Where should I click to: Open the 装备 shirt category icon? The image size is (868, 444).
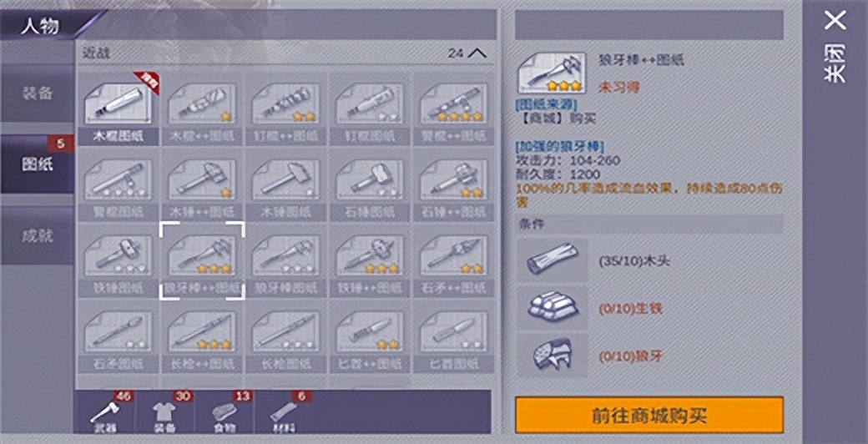164,412
